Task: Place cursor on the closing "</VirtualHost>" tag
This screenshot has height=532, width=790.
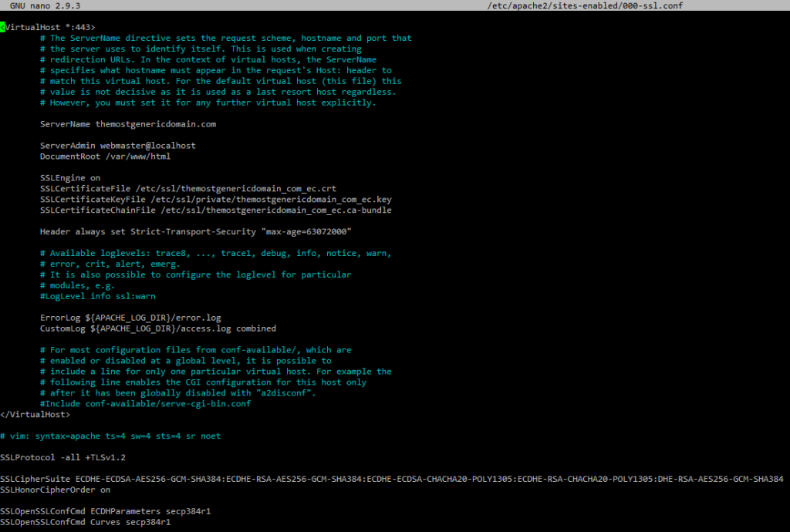Action: (x=35, y=415)
